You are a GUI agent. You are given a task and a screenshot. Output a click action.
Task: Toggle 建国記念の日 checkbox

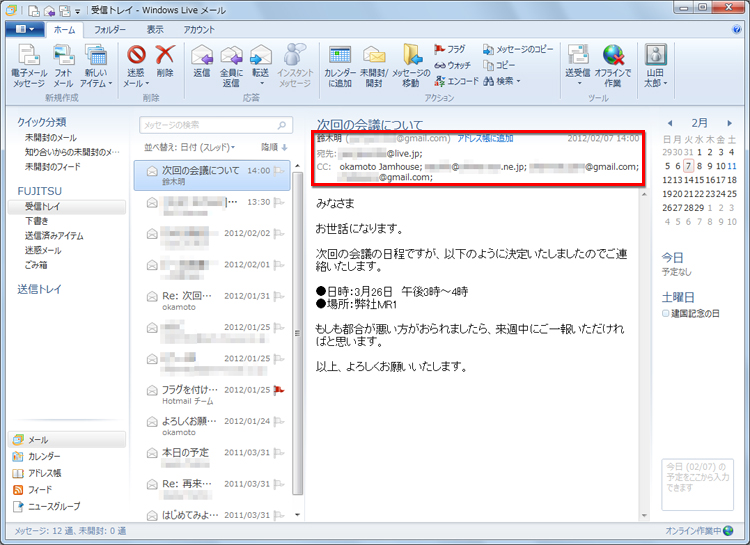(x=665, y=313)
